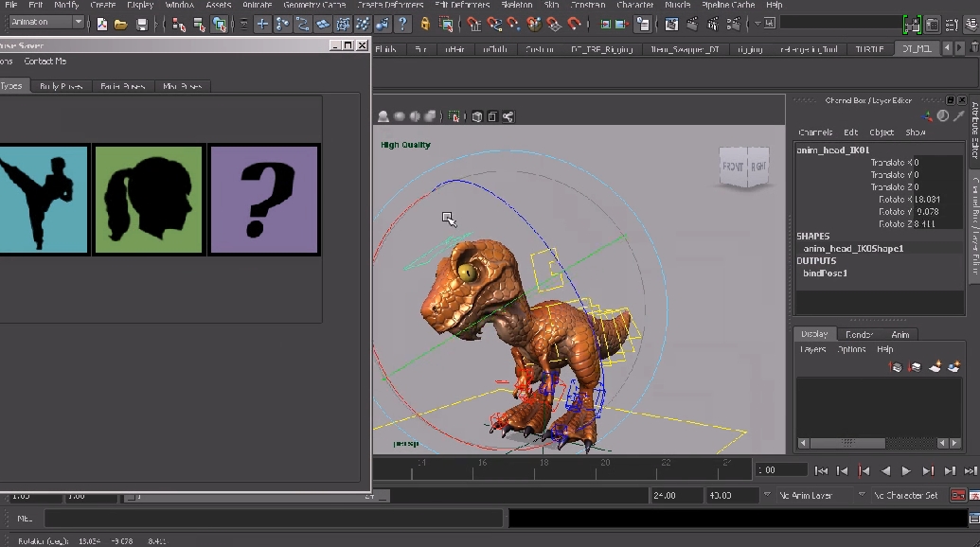Click the question mark miscellaneous mask icon
This screenshot has width=980, height=547.
pyautogui.click(x=403, y=25)
